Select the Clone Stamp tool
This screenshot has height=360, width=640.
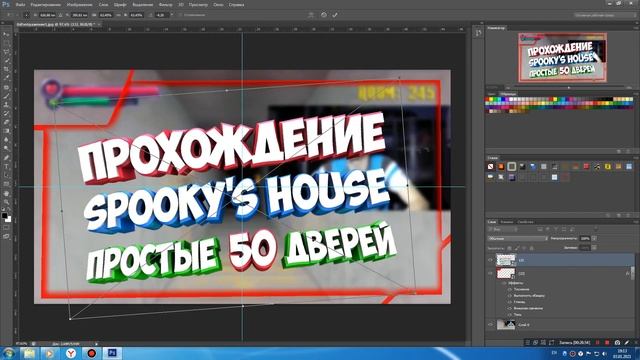tap(6, 105)
